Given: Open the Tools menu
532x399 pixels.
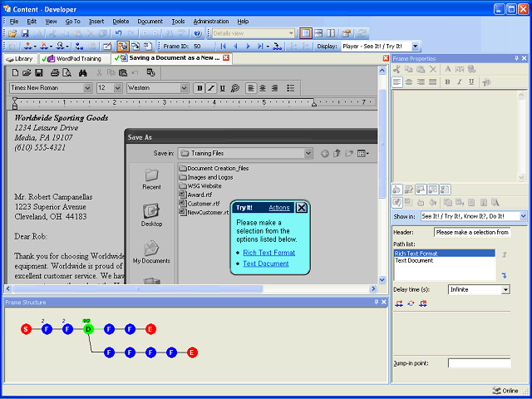Looking at the screenshot, I should (x=178, y=22).
